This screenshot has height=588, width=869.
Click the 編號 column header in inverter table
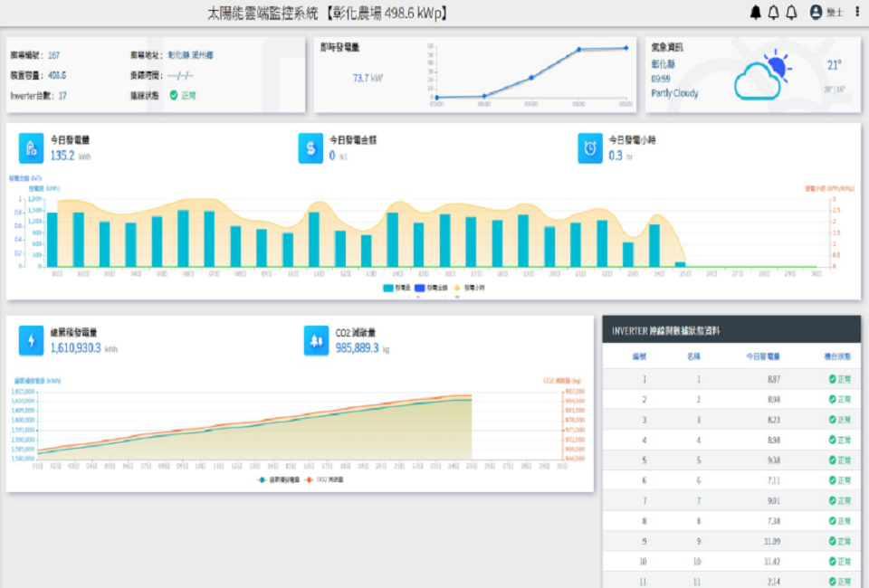638,356
